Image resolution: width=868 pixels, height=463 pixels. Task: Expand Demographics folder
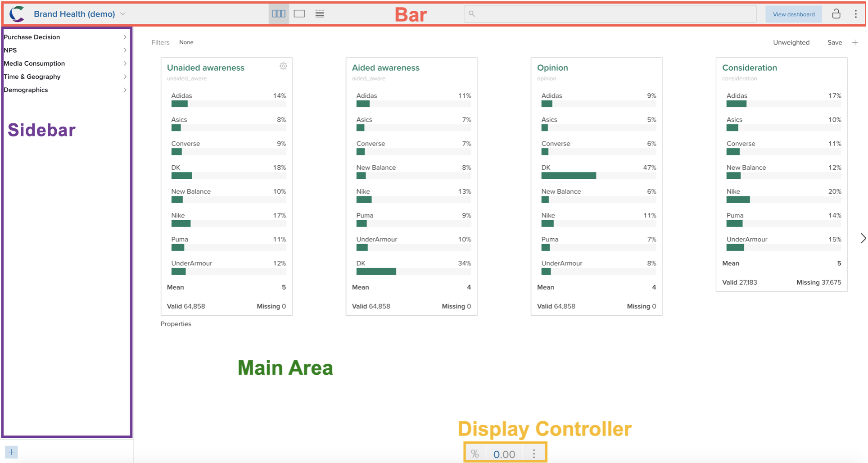point(66,90)
